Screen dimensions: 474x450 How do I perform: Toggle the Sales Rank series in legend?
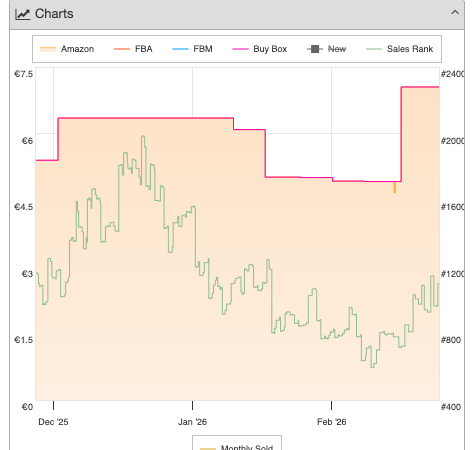click(400, 49)
